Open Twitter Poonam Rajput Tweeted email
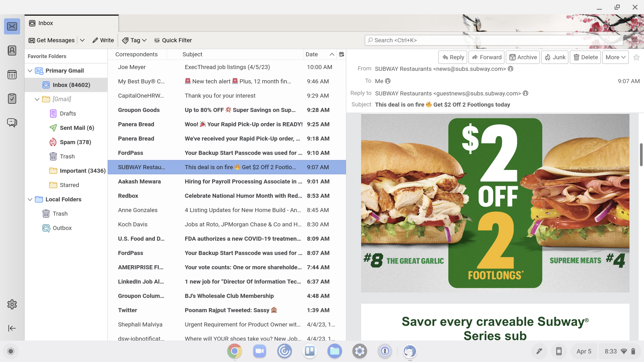This screenshot has width=644, height=362. [x=227, y=310]
